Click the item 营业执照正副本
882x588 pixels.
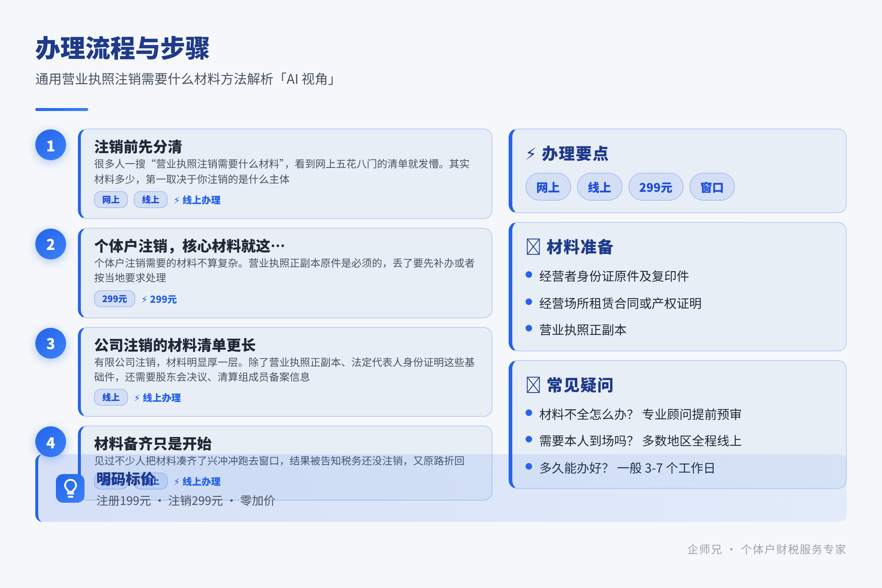pos(583,330)
